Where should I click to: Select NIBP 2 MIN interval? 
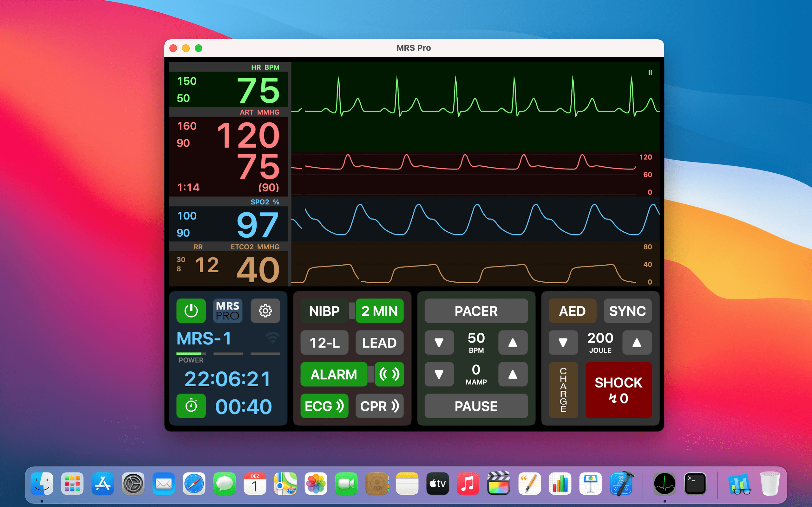tap(379, 310)
